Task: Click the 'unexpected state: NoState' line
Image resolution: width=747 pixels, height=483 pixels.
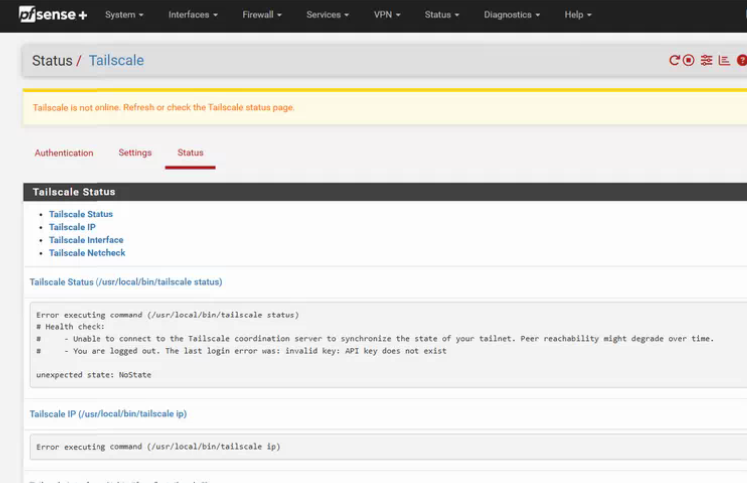Action: [x=93, y=375]
